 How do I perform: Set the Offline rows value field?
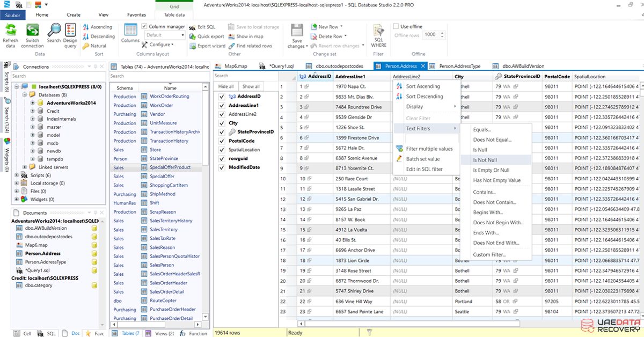click(430, 35)
